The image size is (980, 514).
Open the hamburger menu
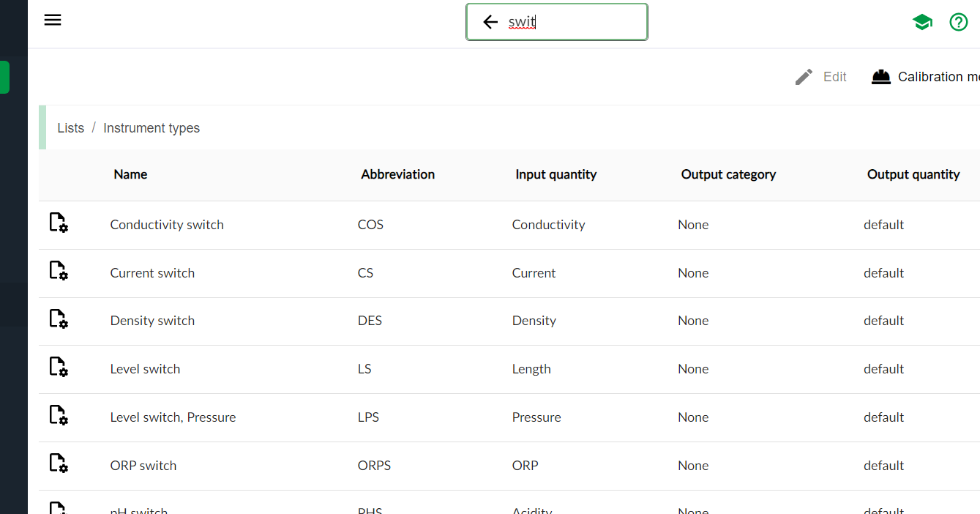tap(53, 20)
